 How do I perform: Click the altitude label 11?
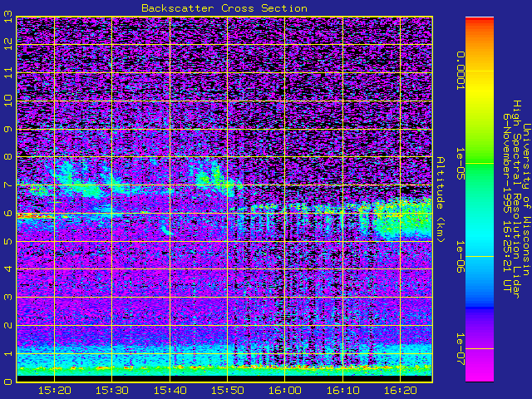click(x=8, y=72)
